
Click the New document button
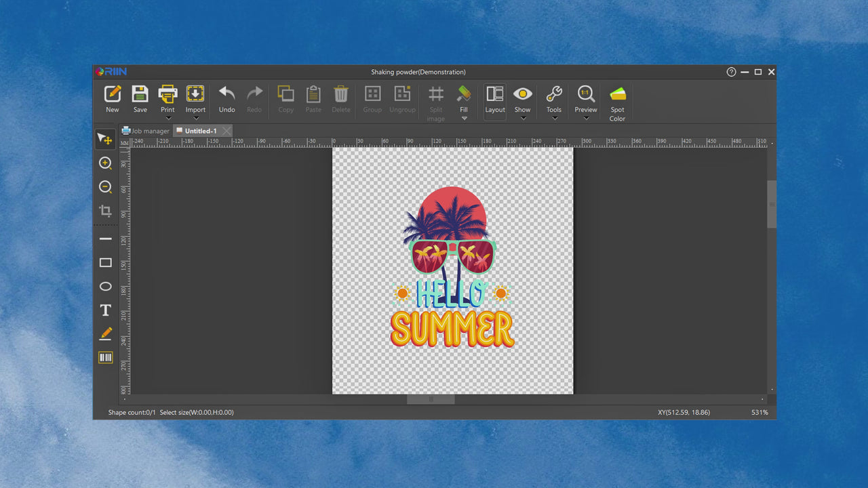tap(113, 99)
